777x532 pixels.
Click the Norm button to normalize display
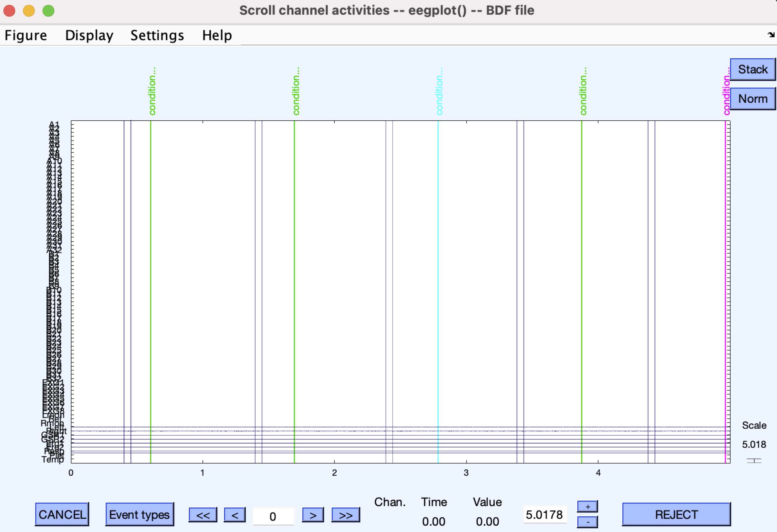[x=753, y=97]
